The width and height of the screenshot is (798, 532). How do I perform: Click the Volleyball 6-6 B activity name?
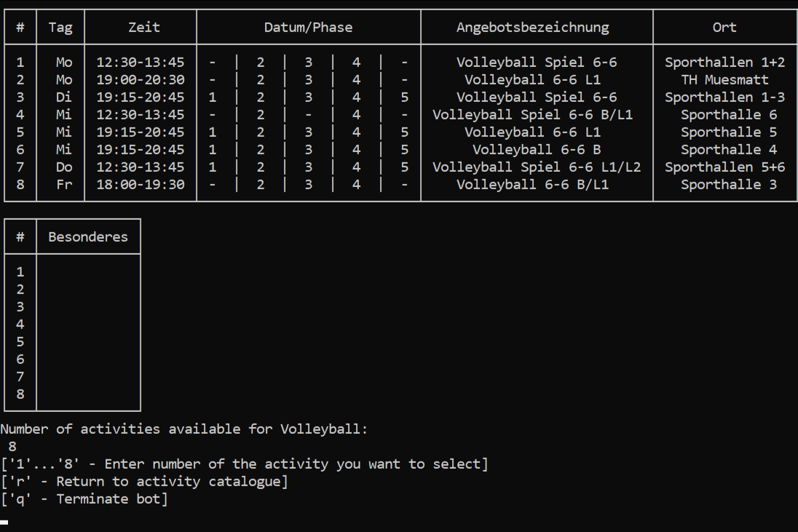point(537,149)
